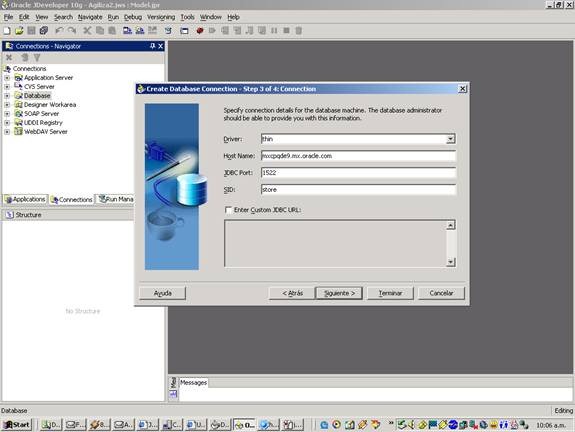Expand the Database tree node
The image size is (575, 432).
coord(7,96)
